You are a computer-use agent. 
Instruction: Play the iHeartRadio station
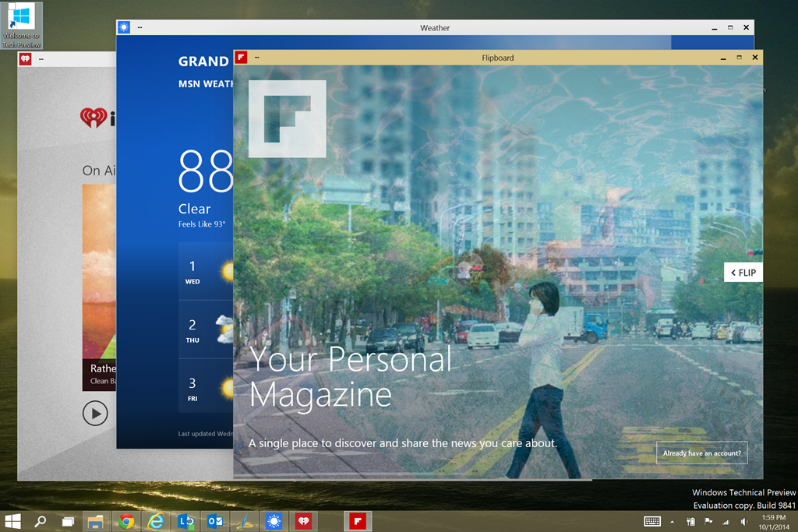(x=95, y=414)
